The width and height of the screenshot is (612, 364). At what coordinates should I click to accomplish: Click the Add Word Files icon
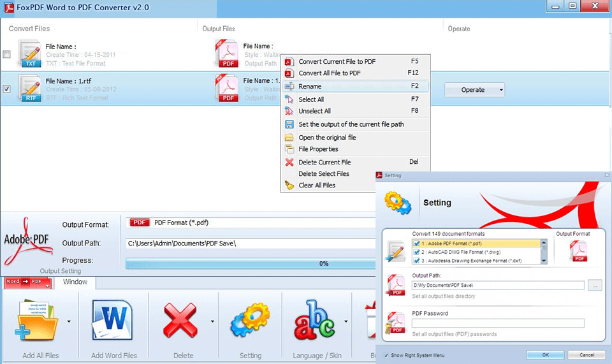click(x=112, y=319)
